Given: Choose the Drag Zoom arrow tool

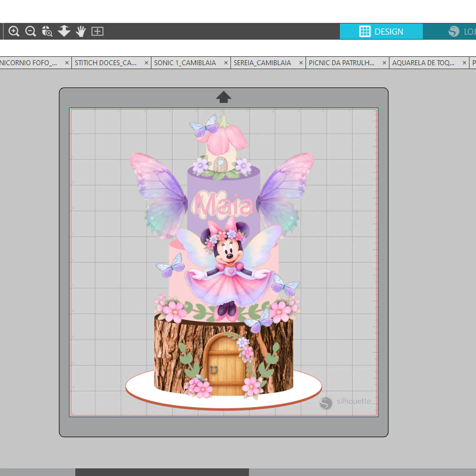Looking at the screenshot, I should coord(64,31).
